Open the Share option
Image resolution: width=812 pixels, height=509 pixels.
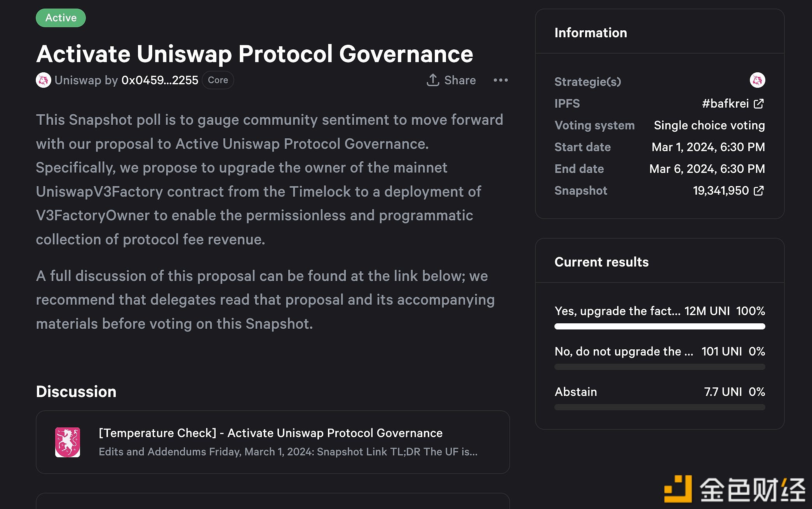[451, 80]
